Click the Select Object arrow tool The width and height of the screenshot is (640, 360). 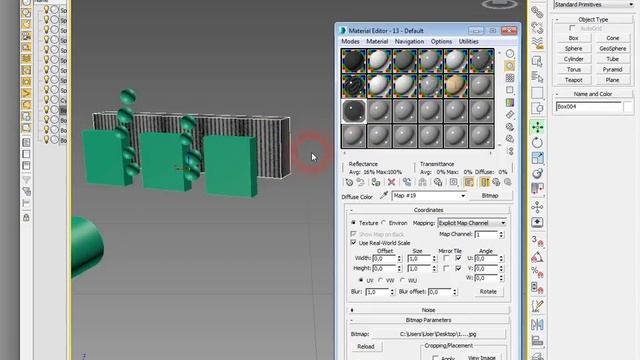[x=538, y=62]
